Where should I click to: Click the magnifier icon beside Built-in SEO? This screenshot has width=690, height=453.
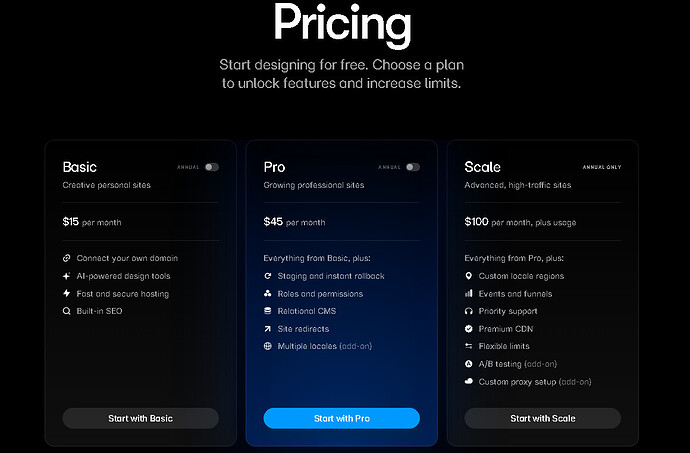tap(66, 312)
